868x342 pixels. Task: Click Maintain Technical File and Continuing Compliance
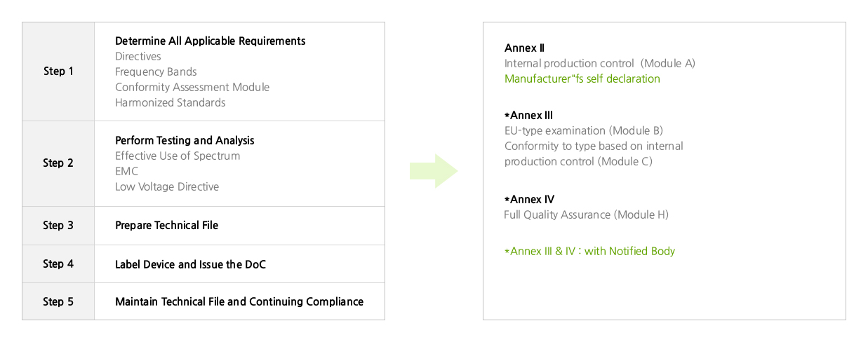[x=239, y=302]
